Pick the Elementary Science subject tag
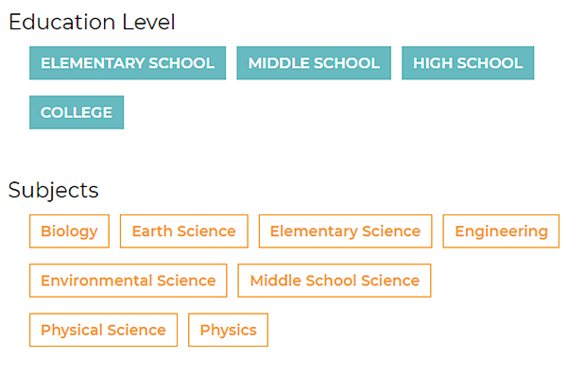Image resolution: width=567 pixels, height=392 pixels. tap(345, 231)
